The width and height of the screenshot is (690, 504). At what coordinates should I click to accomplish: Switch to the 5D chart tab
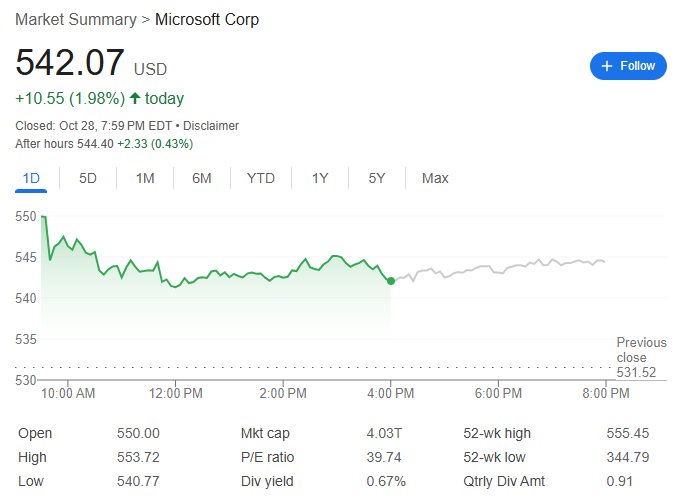coord(88,178)
